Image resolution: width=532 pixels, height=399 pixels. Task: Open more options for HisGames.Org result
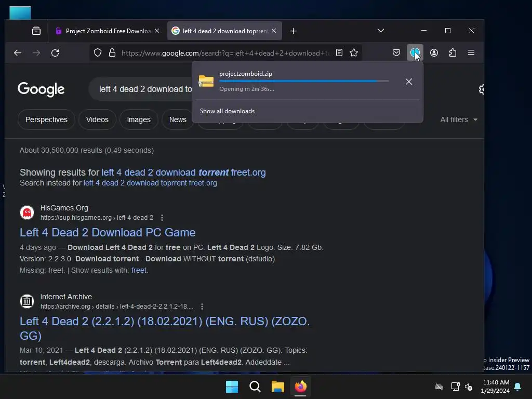[x=162, y=218]
